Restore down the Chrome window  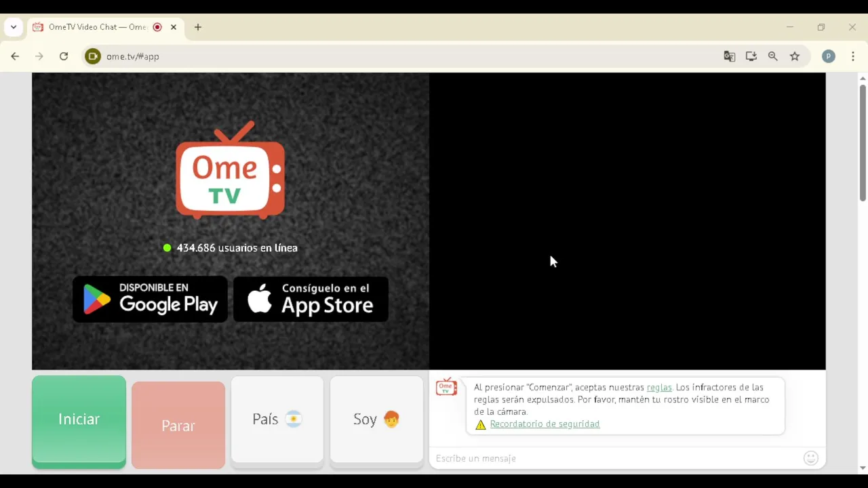click(x=821, y=27)
